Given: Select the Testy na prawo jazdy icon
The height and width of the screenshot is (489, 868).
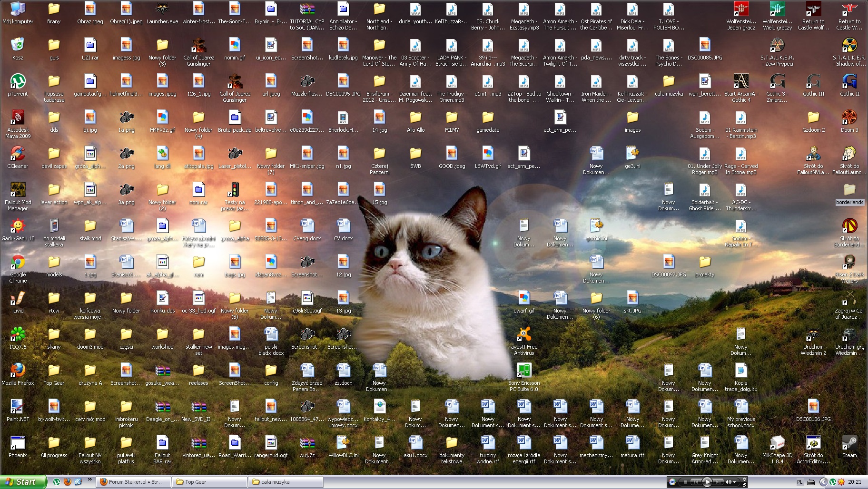Looking at the screenshot, I should pos(235,196).
